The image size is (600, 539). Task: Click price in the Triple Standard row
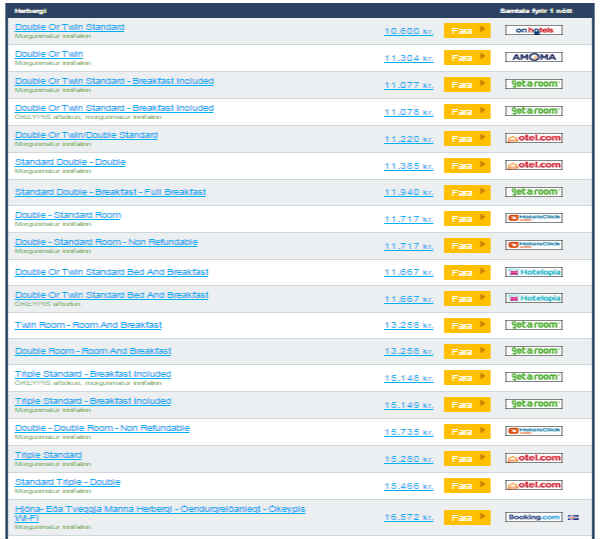(x=409, y=459)
